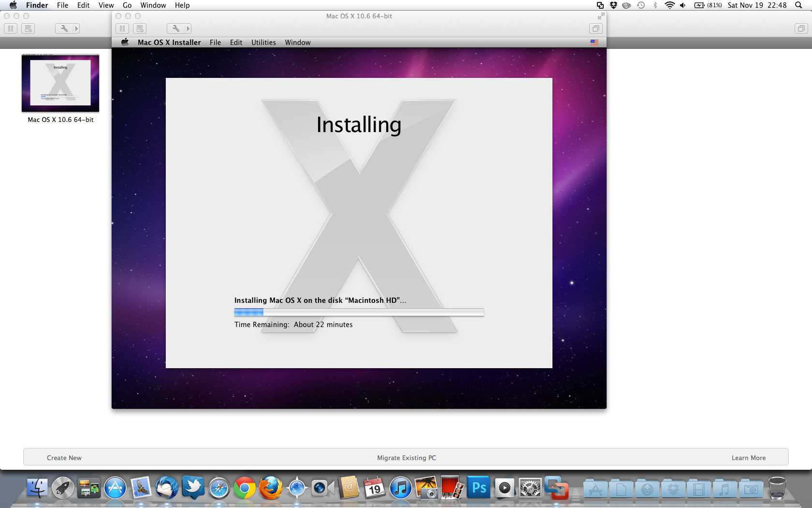The height and width of the screenshot is (508, 812).
Task: Click the Bluetooth menu bar icon
Action: pyautogui.click(x=655, y=5)
